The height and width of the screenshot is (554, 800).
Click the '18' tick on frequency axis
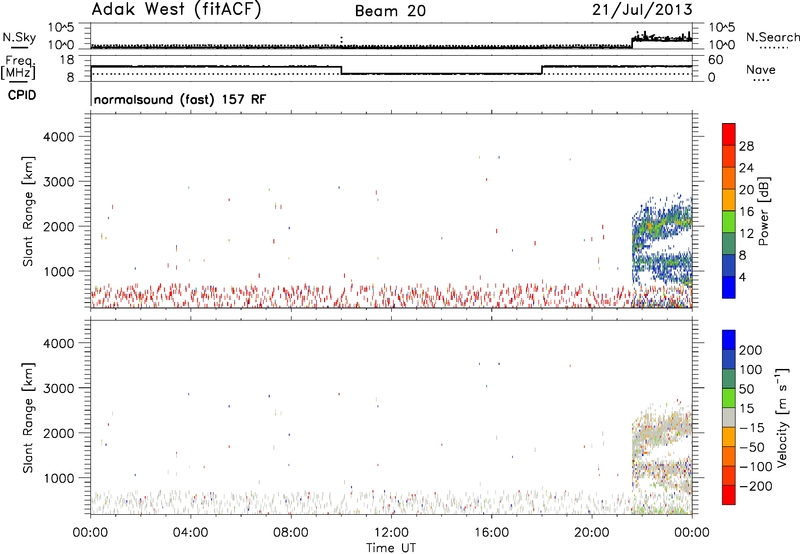click(66, 60)
